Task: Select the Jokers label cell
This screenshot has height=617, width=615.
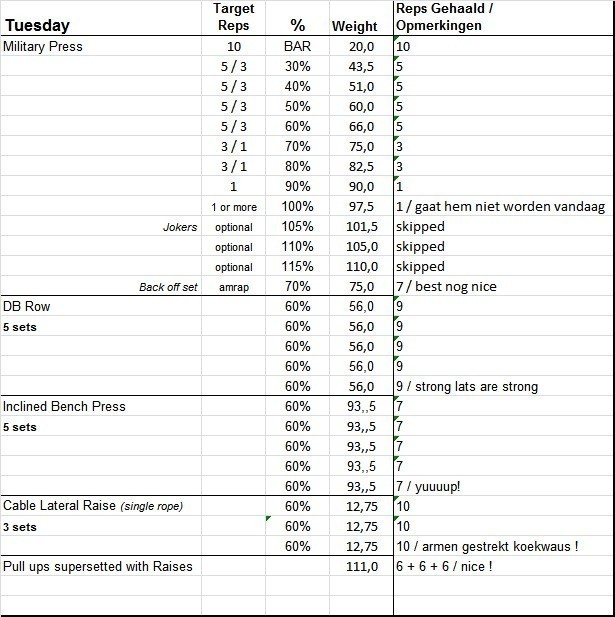Action: click(x=180, y=227)
